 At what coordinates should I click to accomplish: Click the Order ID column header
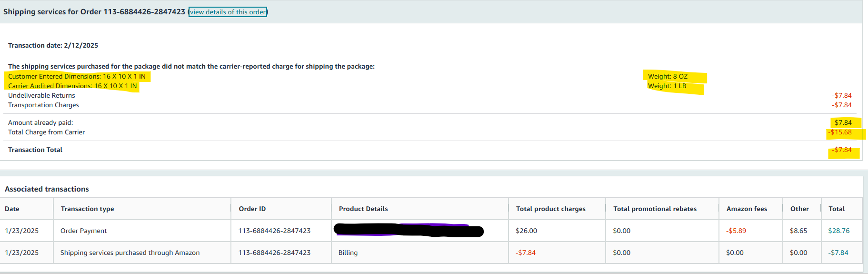[252, 209]
